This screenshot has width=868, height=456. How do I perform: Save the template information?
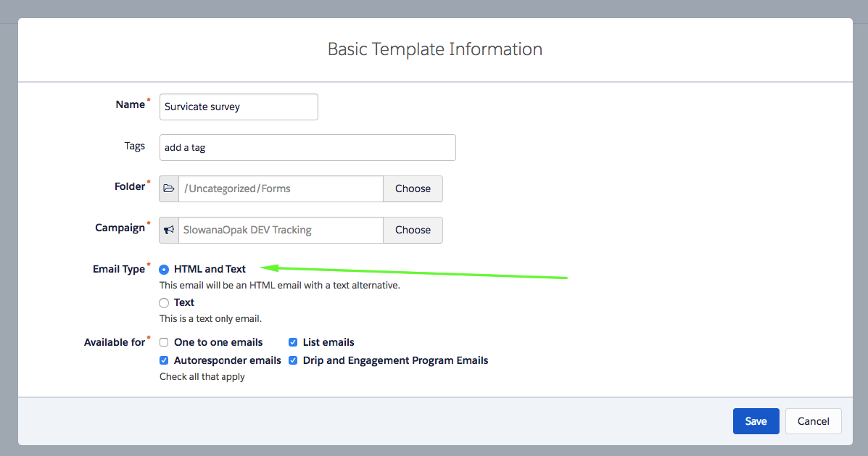point(756,421)
